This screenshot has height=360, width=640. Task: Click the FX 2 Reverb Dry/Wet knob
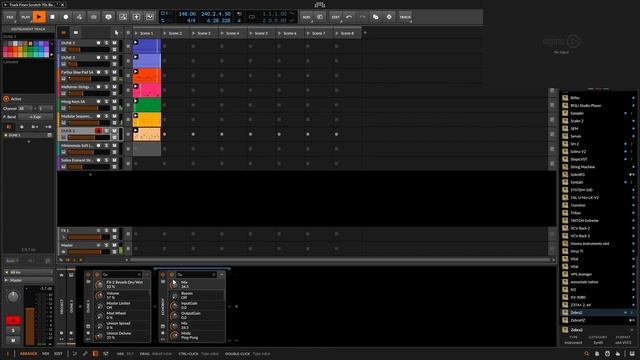tap(99, 284)
